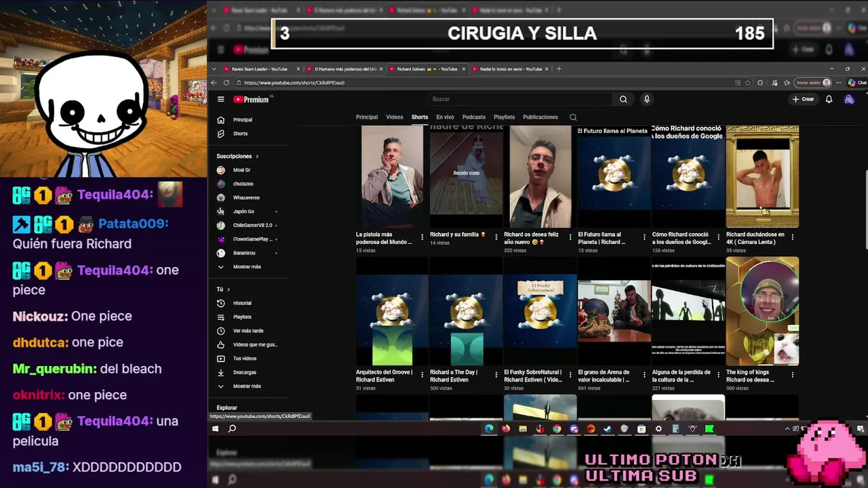
Task: Reload the page with the refresh icon
Action: 226,83
